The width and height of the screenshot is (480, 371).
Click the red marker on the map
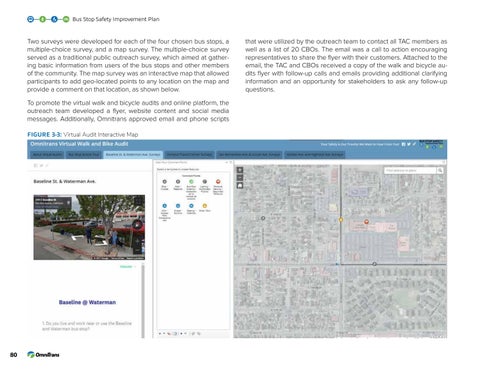366,222
